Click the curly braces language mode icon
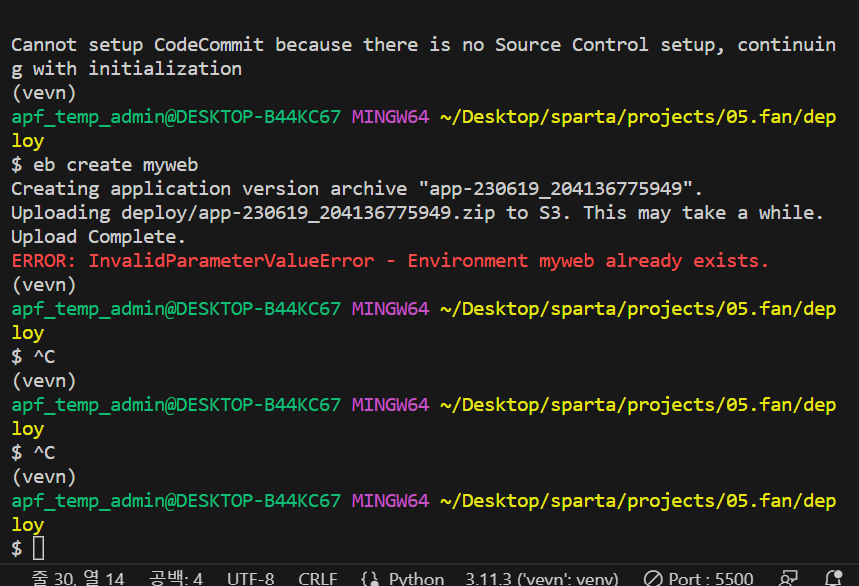The height and width of the screenshot is (586, 859). click(x=370, y=578)
